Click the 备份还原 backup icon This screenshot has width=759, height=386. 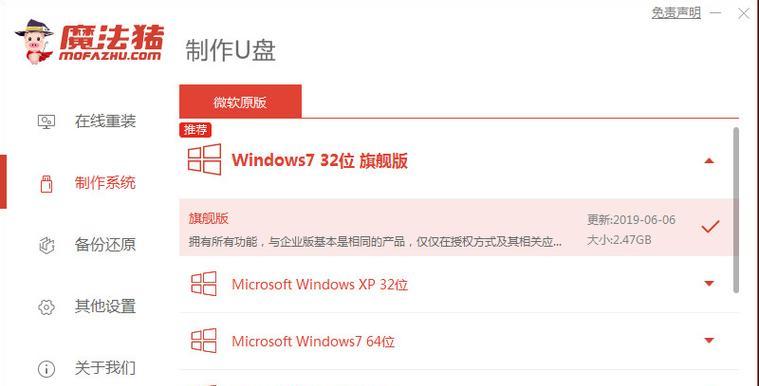click(46, 246)
